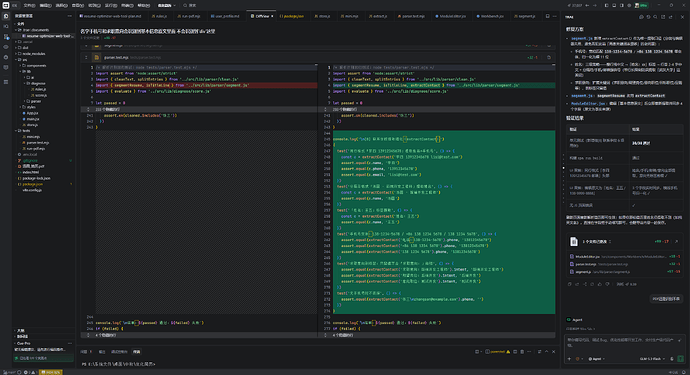The width and height of the screenshot is (690, 375).
Task: Click the search icon in AI panel header
Action: (655, 17)
